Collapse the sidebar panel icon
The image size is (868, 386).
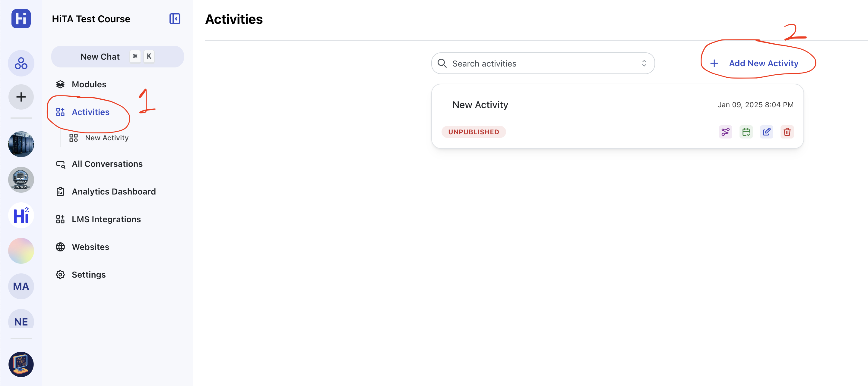point(175,19)
